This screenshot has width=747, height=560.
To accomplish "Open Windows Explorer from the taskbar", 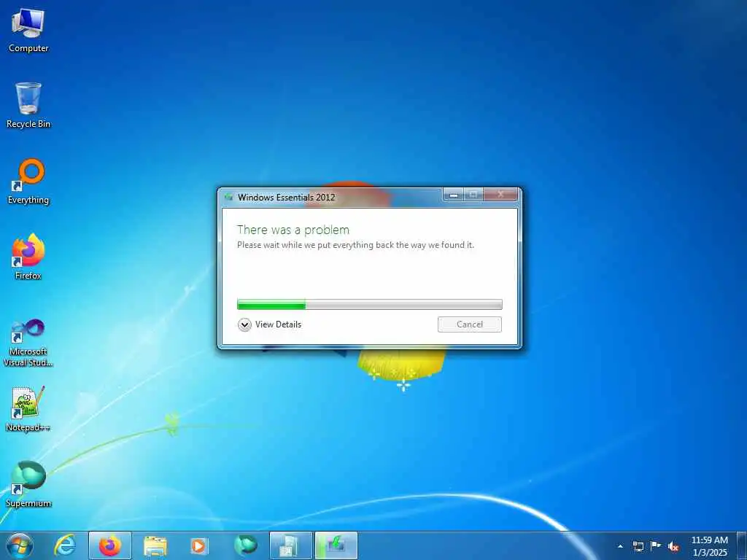I will coord(155,545).
